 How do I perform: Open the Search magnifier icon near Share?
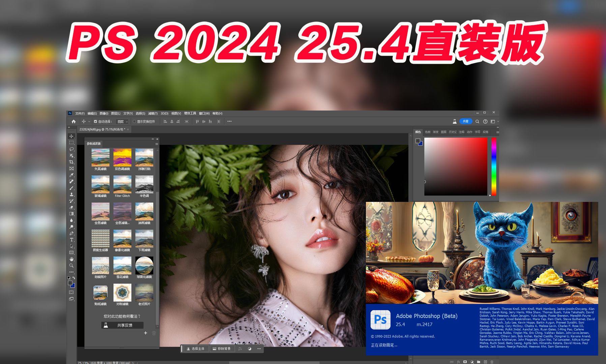tap(477, 121)
